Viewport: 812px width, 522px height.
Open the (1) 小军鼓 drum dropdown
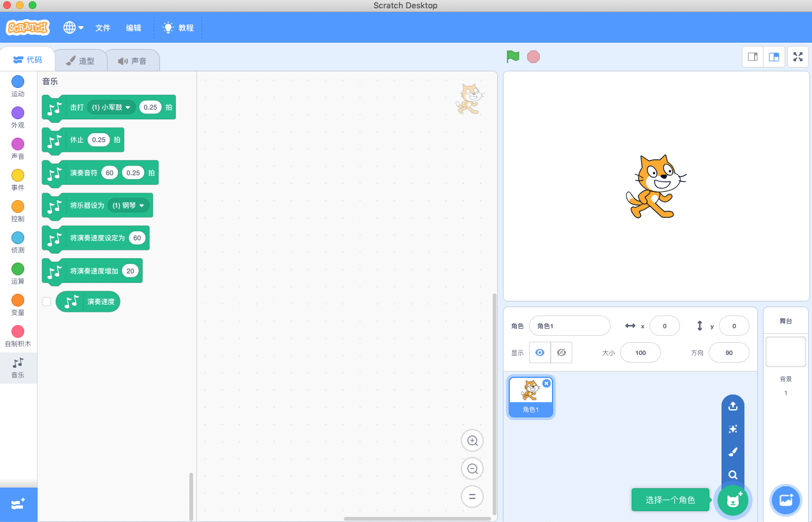click(x=111, y=107)
